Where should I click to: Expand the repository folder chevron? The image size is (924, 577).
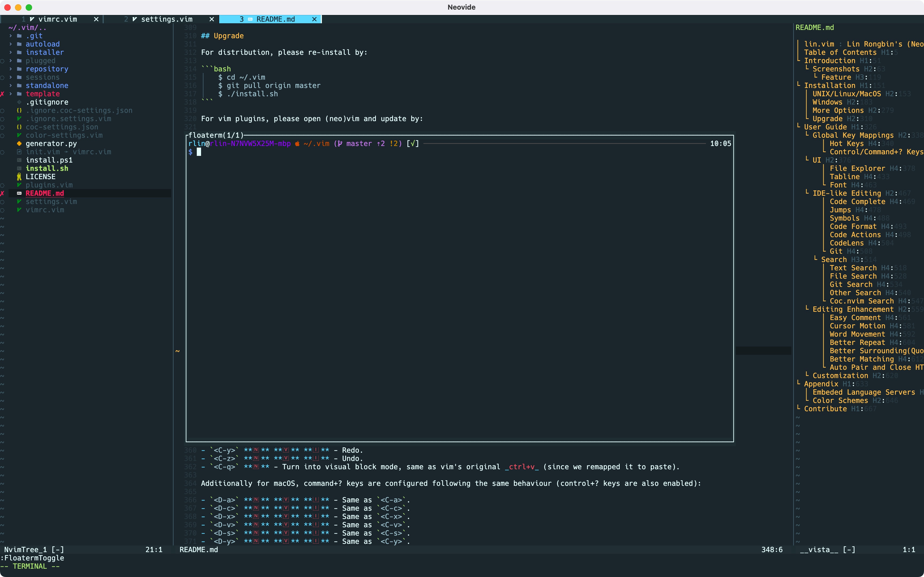click(x=11, y=69)
